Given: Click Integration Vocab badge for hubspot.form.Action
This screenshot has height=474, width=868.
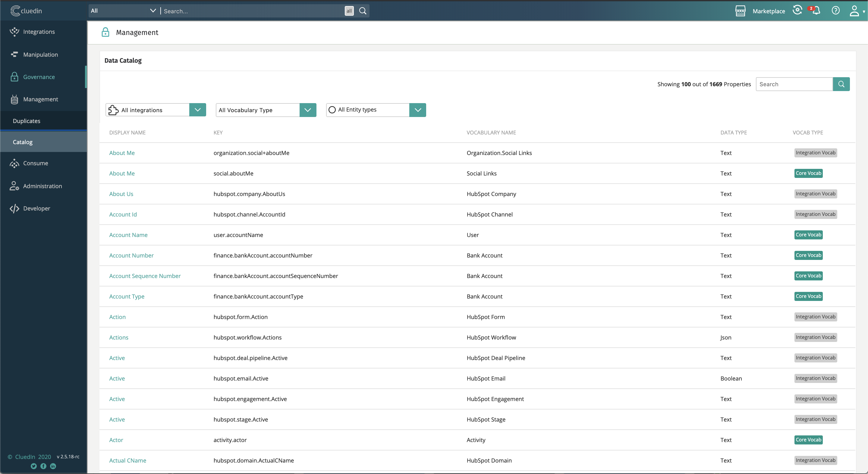Looking at the screenshot, I should click(816, 317).
